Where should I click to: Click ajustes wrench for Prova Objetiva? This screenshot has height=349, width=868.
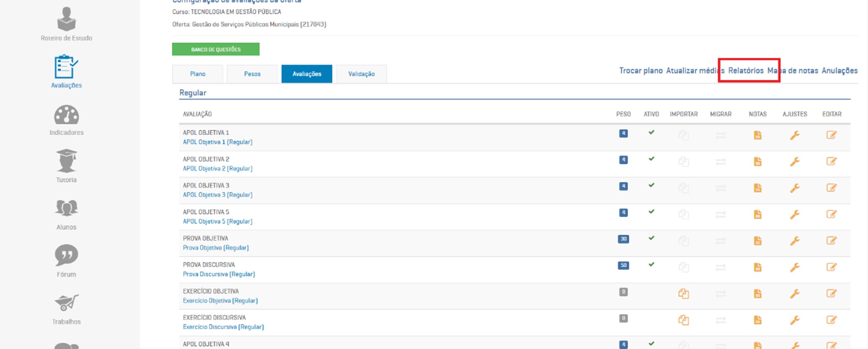[x=794, y=241]
